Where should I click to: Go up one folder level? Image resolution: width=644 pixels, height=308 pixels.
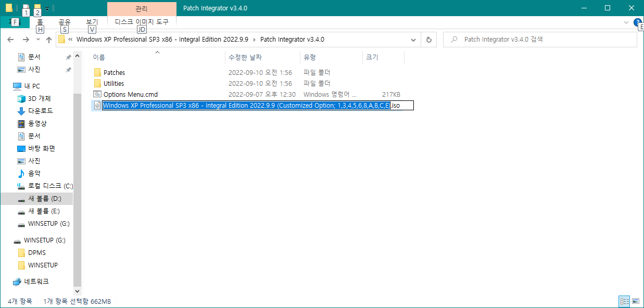[48, 40]
